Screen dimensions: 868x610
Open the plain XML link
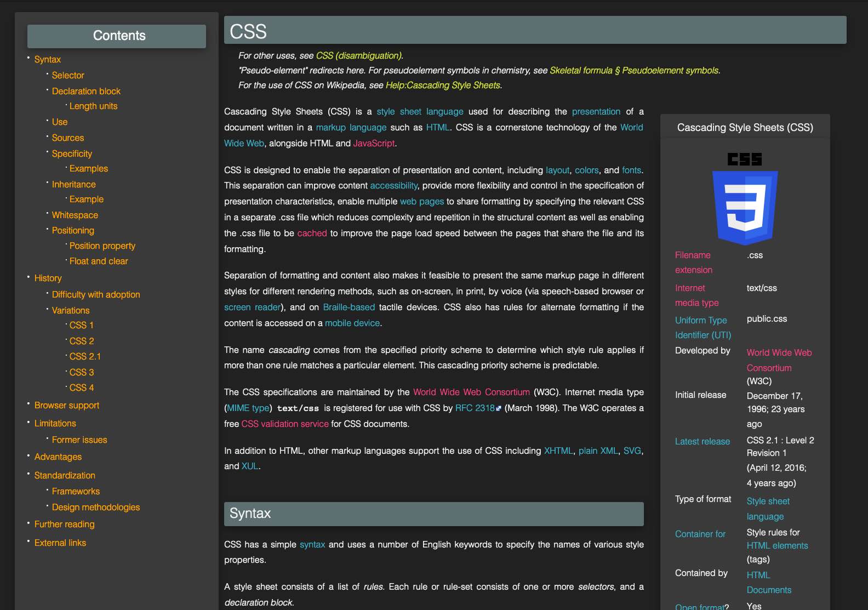click(x=598, y=451)
